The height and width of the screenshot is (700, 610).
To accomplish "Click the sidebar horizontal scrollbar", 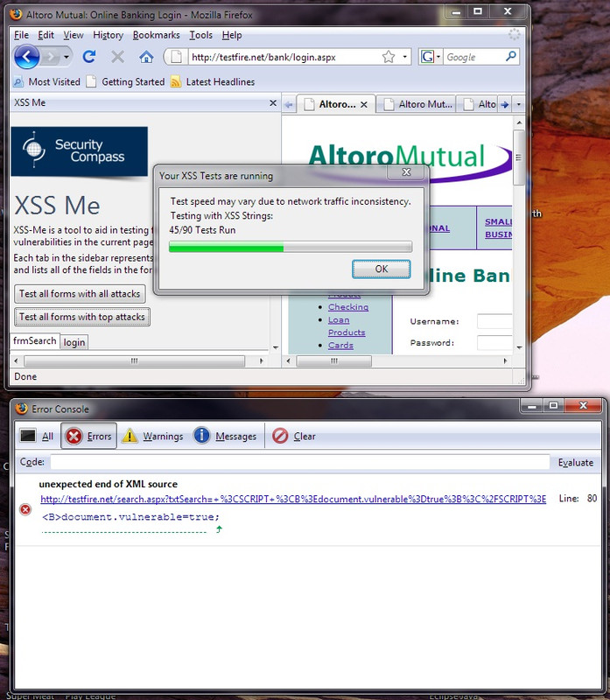I will 134,360.
